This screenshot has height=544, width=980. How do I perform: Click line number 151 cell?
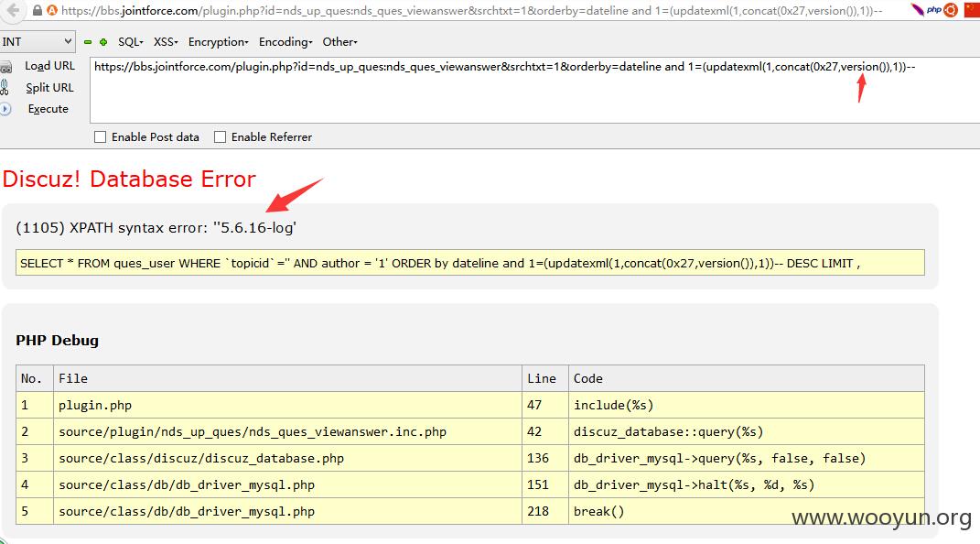point(545,484)
